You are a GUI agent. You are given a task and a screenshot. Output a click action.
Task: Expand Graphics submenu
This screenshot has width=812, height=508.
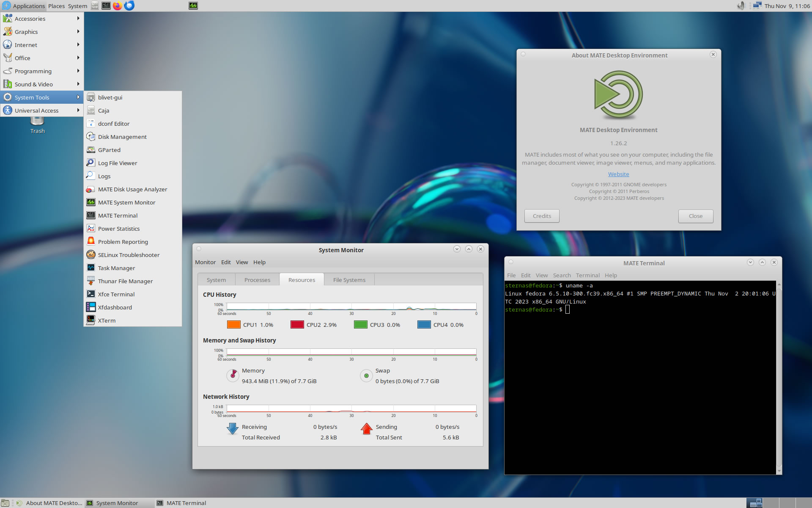click(42, 32)
